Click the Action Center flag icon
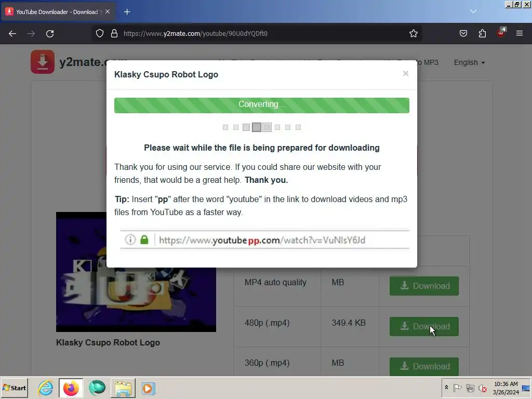Screen dimensions: 532x399 coord(457,388)
